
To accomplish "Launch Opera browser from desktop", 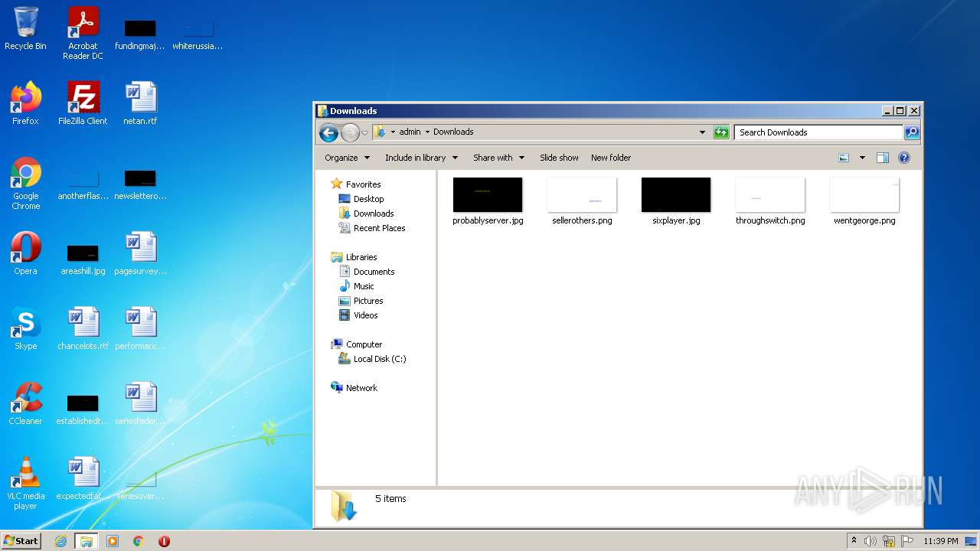I will pos(25,254).
